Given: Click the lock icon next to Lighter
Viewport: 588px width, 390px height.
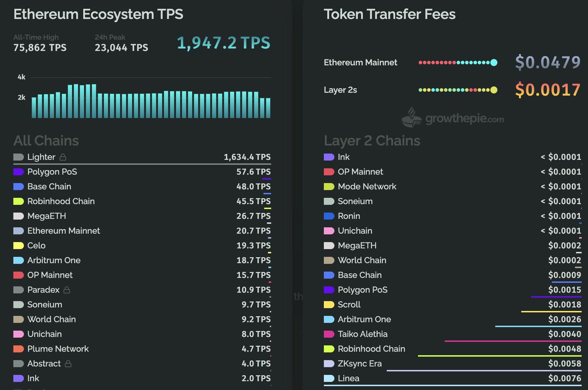Looking at the screenshot, I should tap(63, 157).
